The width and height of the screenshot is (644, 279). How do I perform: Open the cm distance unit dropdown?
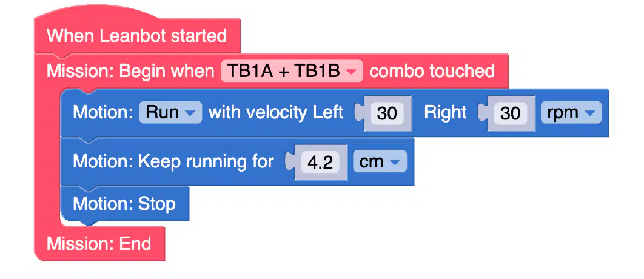coord(380,161)
